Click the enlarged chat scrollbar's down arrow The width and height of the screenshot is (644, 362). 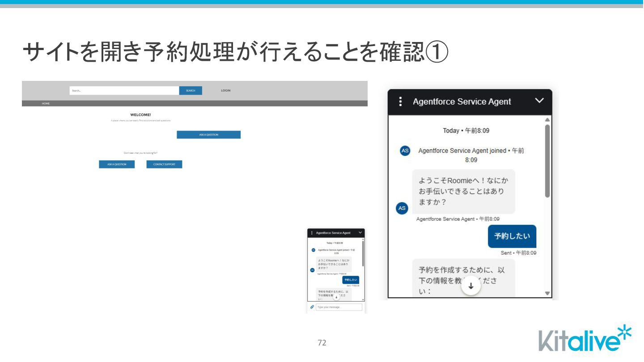547,293
